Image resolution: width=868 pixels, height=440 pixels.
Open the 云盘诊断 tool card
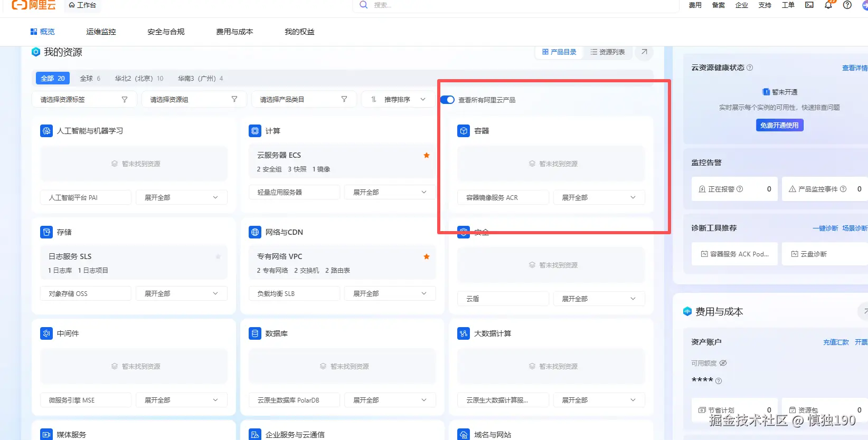pyautogui.click(x=825, y=254)
